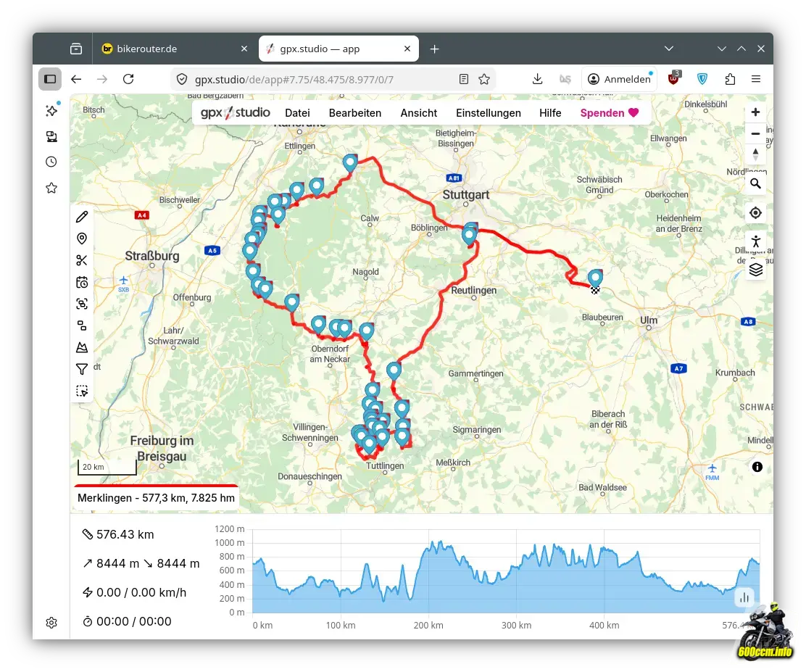
Task: Open the calendar-clock time tool
Action: click(x=82, y=282)
